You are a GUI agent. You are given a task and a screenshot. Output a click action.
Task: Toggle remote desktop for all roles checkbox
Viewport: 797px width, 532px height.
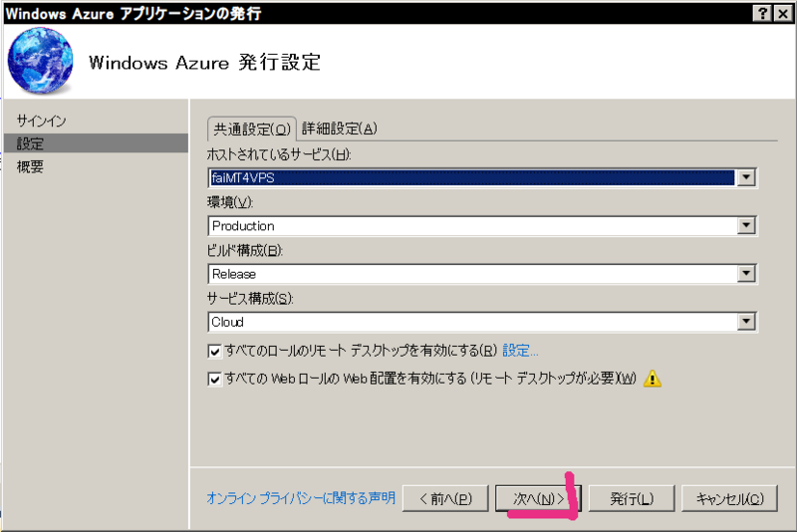coord(214,351)
